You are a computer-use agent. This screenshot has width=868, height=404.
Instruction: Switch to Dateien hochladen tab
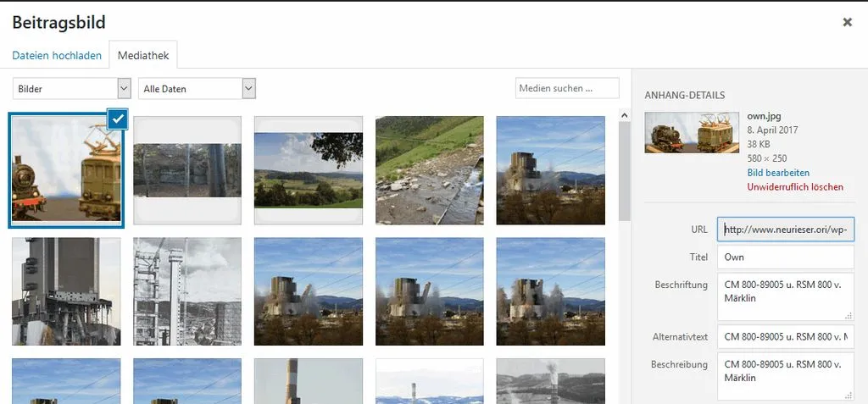57,55
